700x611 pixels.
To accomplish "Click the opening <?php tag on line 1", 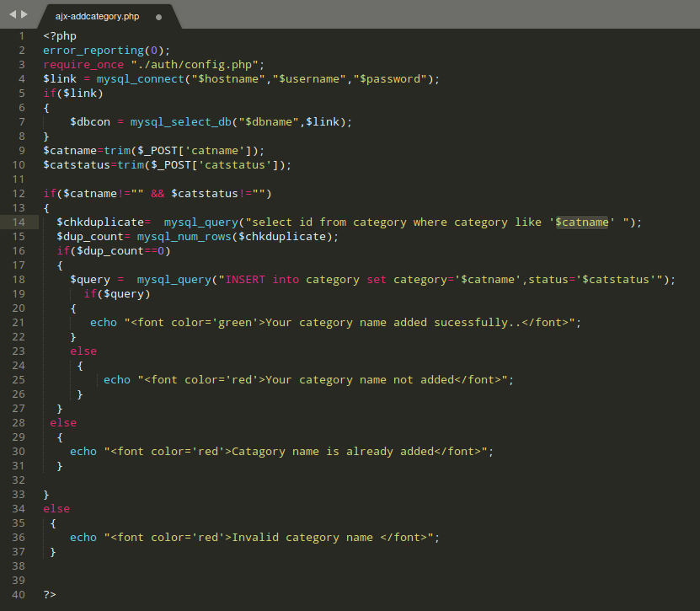I will (x=60, y=36).
